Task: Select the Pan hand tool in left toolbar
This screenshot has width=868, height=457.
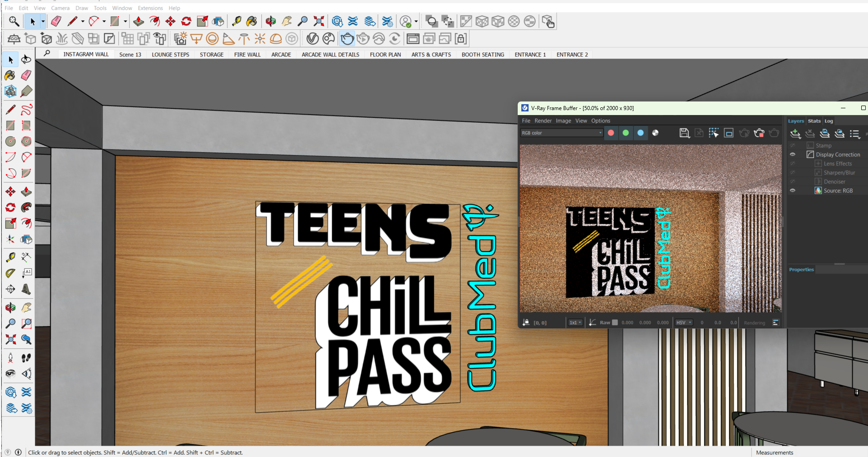Action: pyautogui.click(x=26, y=308)
